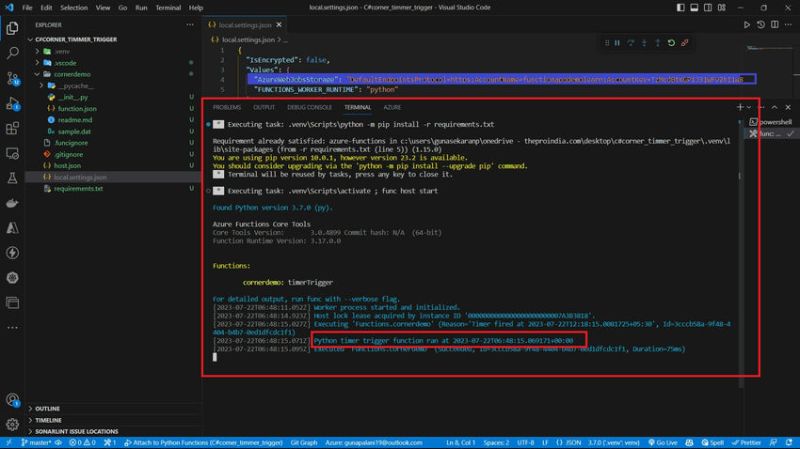Click Attach to Python Functions in status bar

pos(203,443)
